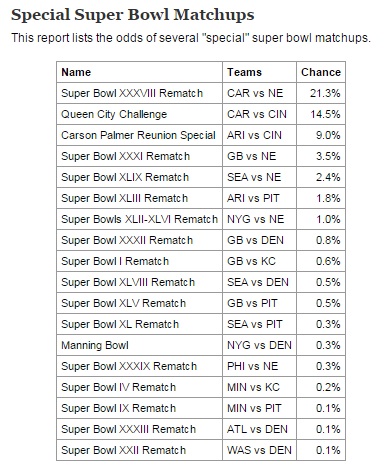Click Super Bowl XLIX Rematch name
392x471 pixels.
click(125, 177)
